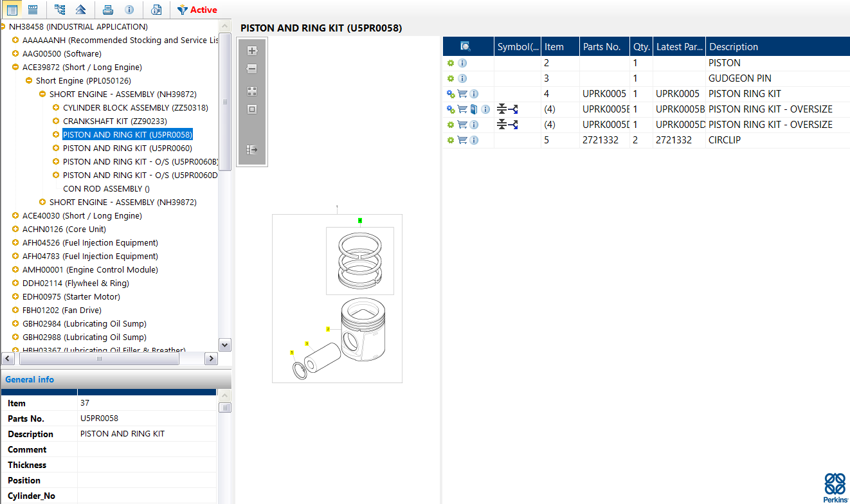Screen dimensions: 850x504
Task: Click the four-square grid diagram button
Action: point(252,91)
